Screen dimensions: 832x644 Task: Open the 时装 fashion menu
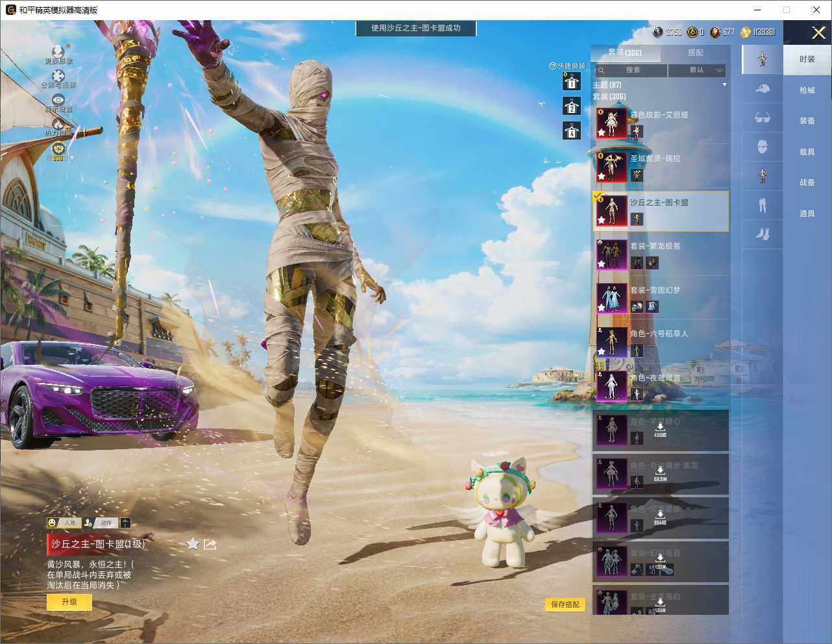click(807, 59)
